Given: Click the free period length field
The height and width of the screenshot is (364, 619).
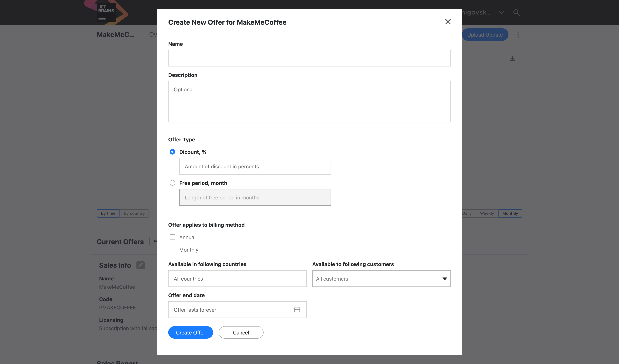Looking at the screenshot, I should (255, 198).
